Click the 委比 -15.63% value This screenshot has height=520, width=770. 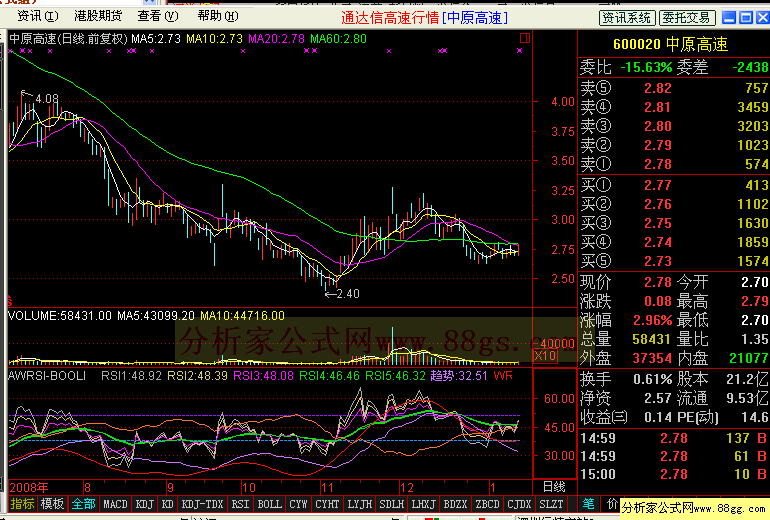[x=646, y=67]
